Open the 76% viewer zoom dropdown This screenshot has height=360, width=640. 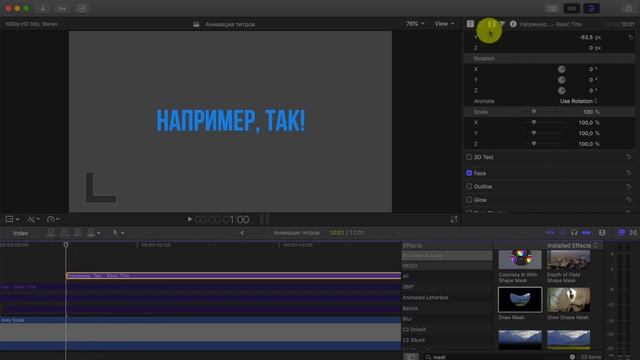coord(415,24)
